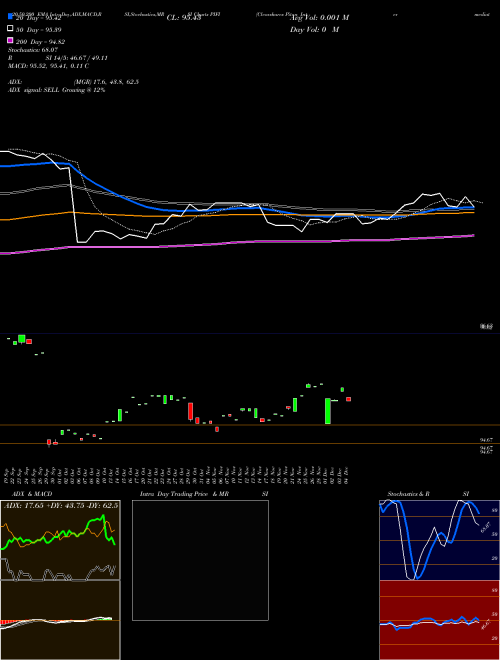The image size is (500, 660).
Task: Click the 'ADX signal: SELL Growing @ 12%' text
Action: pyautogui.click(x=56, y=90)
